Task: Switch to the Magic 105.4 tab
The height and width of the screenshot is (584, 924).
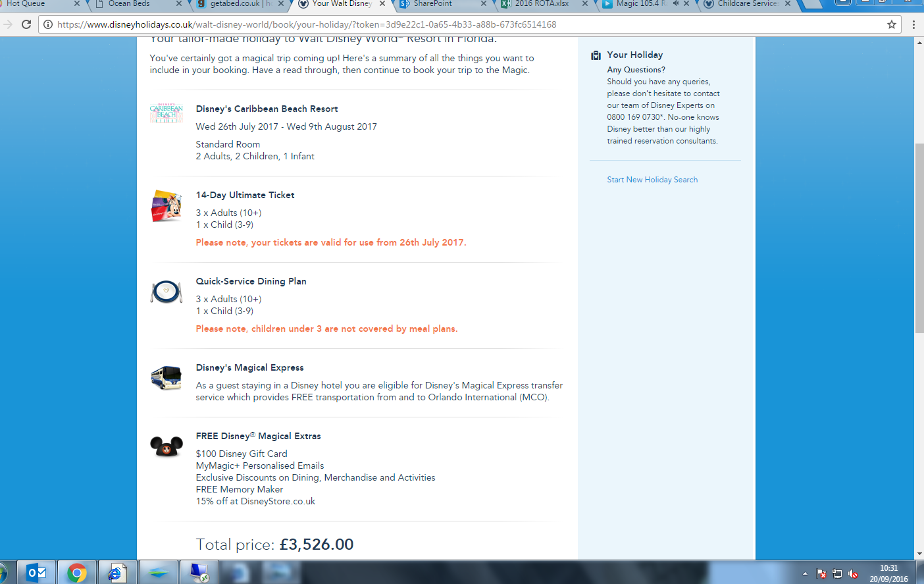Action: [x=642, y=4]
